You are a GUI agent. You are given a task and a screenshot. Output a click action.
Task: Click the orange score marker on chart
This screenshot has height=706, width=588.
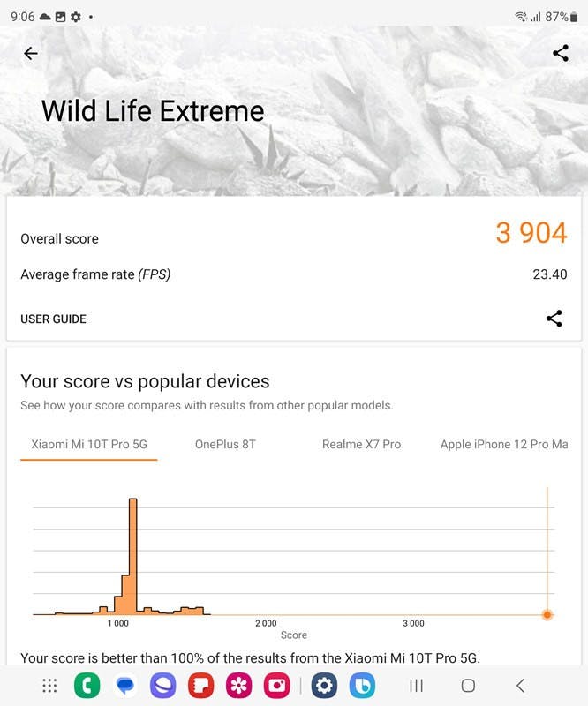click(x=547, y=614)
